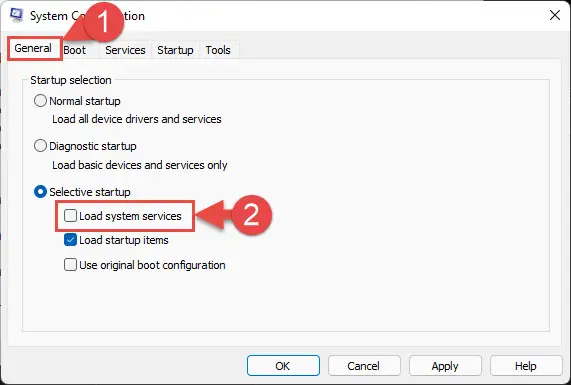Screen dimensions: 571x385
Task: Open the Boot tab
Action: (x=75, y=50)
